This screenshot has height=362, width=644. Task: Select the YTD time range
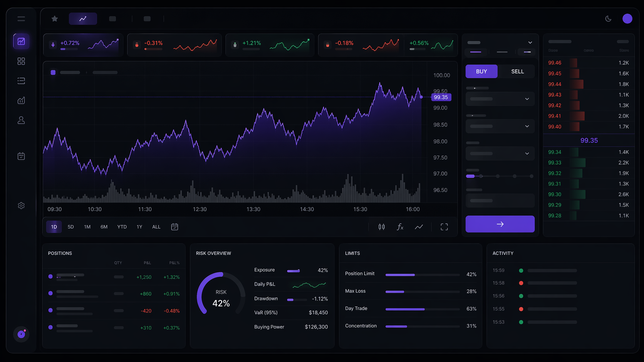(122, 227)
